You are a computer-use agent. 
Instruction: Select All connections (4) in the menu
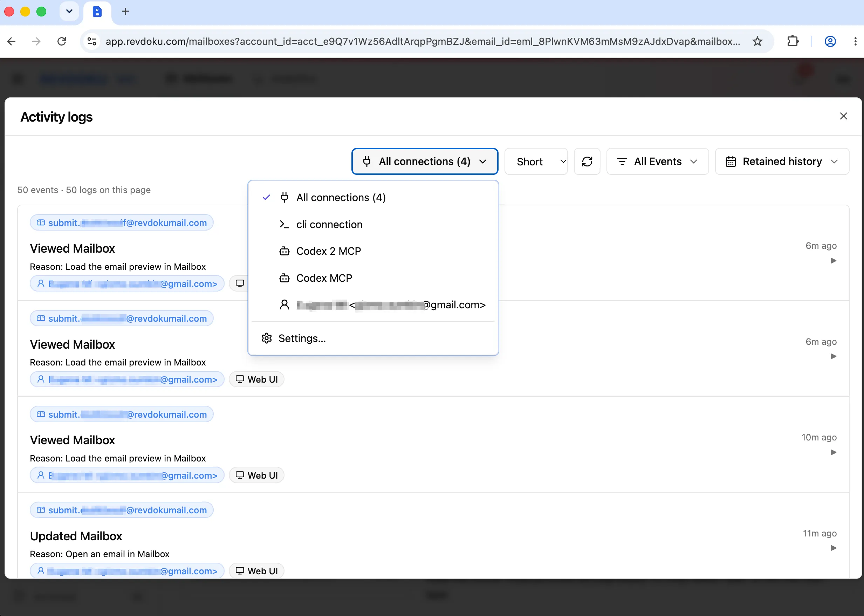tap(373, 198)
